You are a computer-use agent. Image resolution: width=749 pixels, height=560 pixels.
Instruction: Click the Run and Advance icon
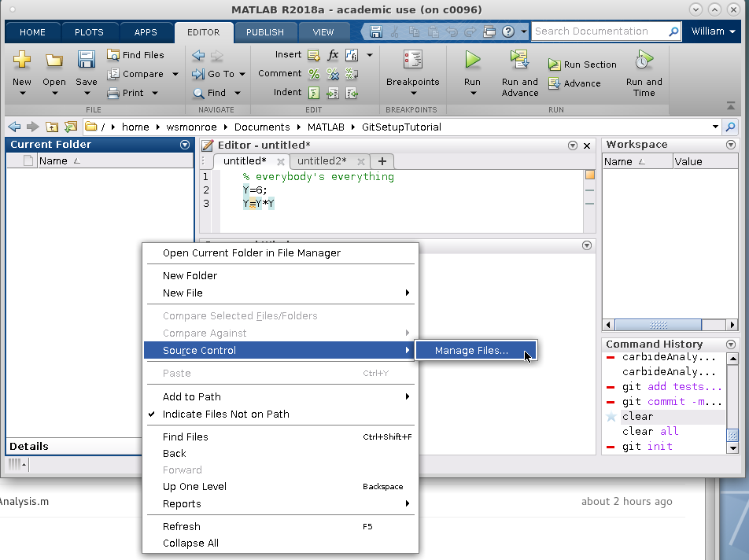(519, 61)
